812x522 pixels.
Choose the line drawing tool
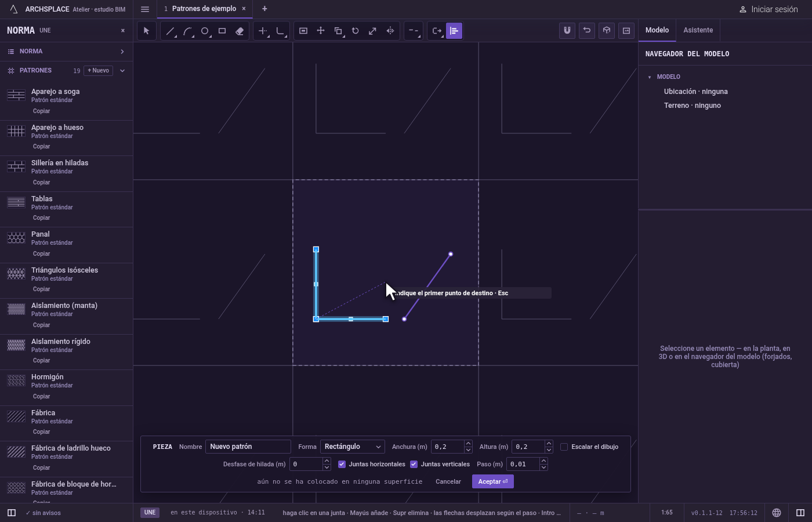pyautogui.click(x=170, y=31)
